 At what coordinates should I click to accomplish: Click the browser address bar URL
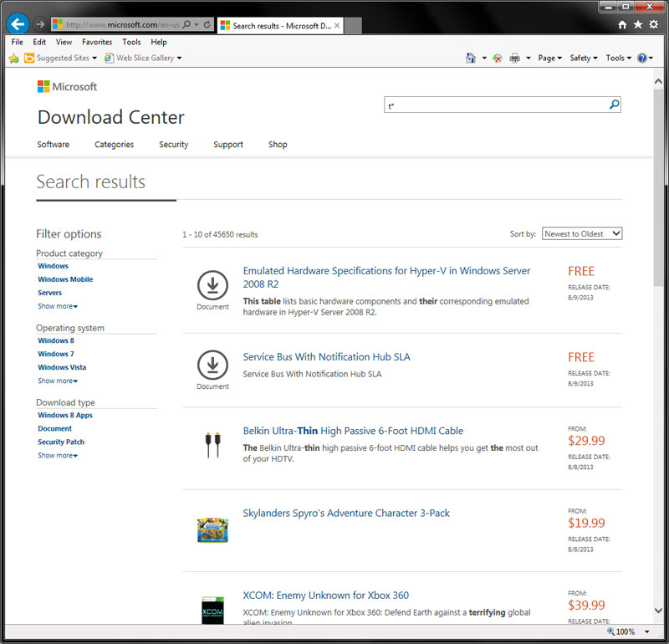coord(122,24)
